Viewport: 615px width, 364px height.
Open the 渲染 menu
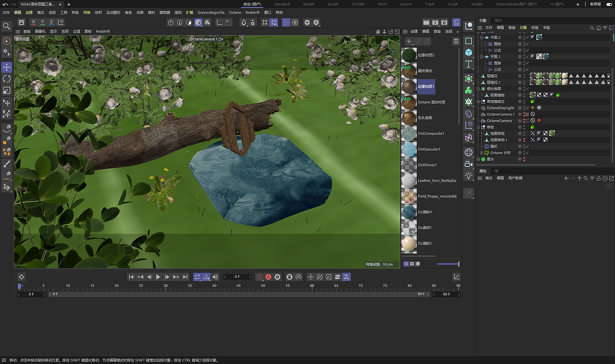(x=178, y=12)
